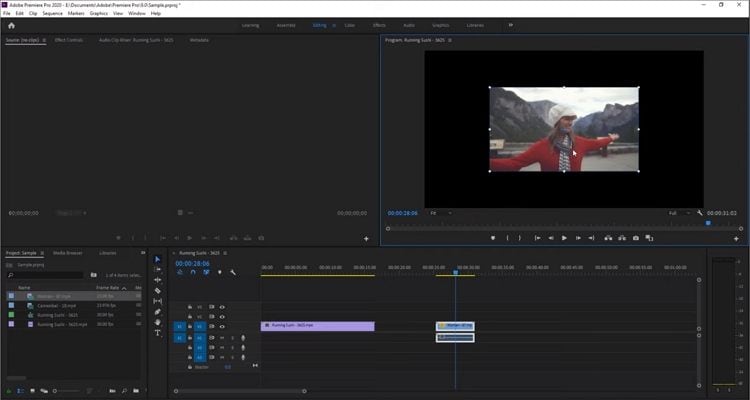Open Source monitor button editor plus

(x=366, y=238)
